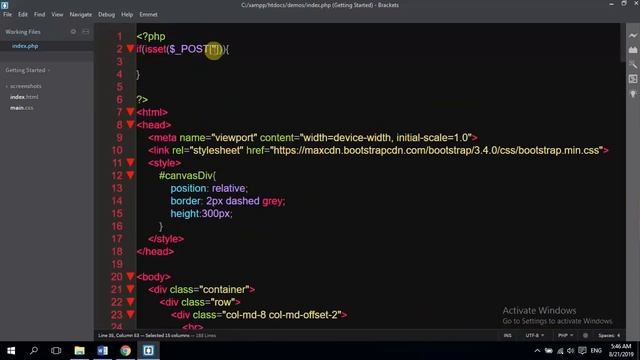Open Working Files settings gear icon

coord(73,31)
